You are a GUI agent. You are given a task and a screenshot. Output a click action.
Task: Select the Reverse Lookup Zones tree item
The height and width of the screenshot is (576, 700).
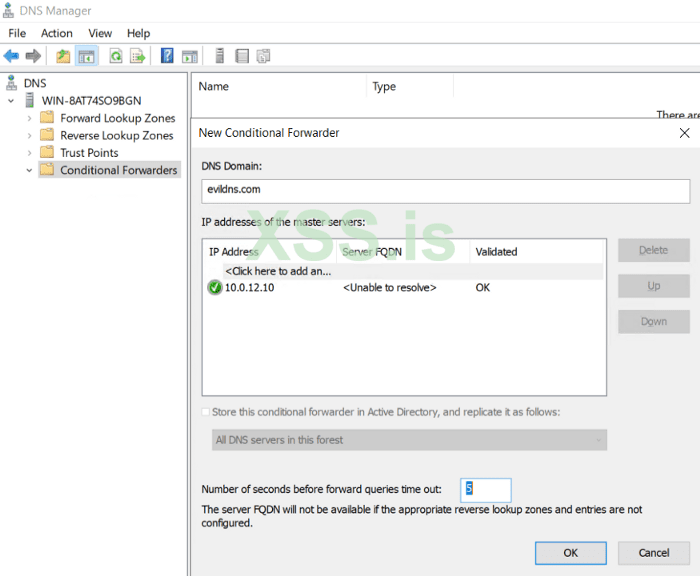click(117, 135)
